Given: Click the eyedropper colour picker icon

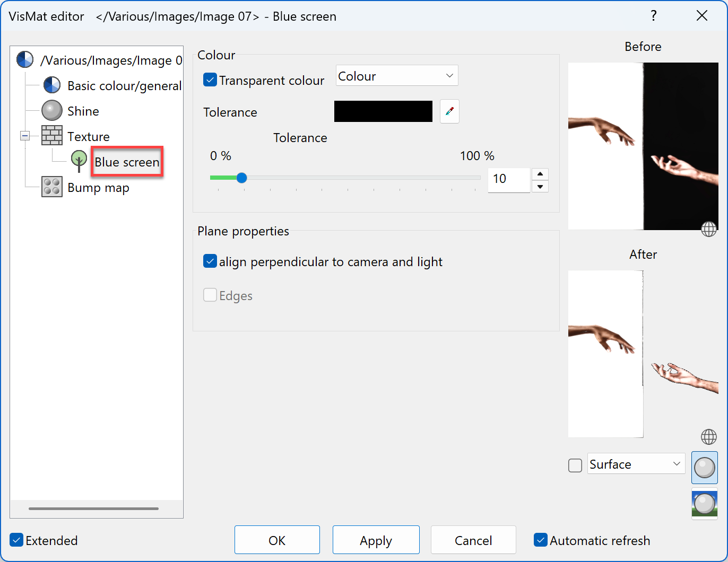Looking at the screenshot, I should click(x=449, y=111).
